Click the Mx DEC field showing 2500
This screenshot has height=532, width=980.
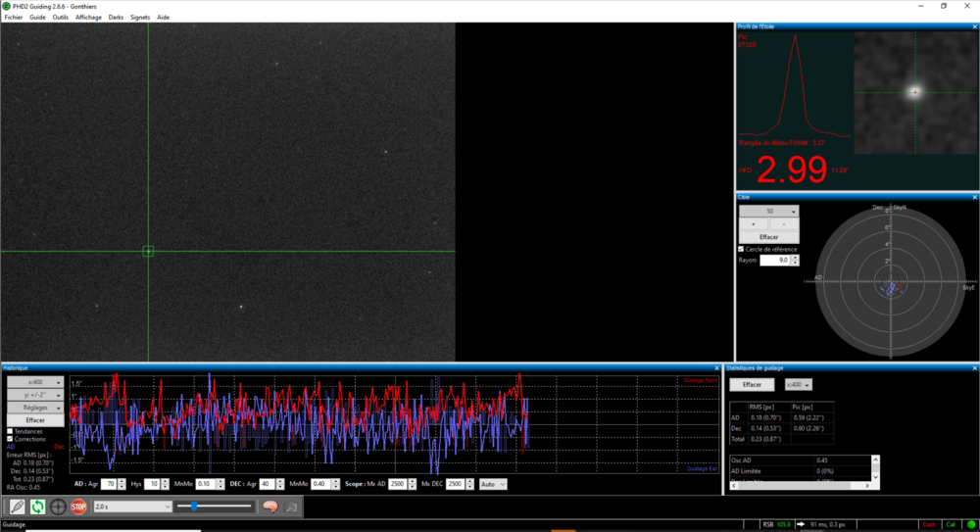point(455,485)
